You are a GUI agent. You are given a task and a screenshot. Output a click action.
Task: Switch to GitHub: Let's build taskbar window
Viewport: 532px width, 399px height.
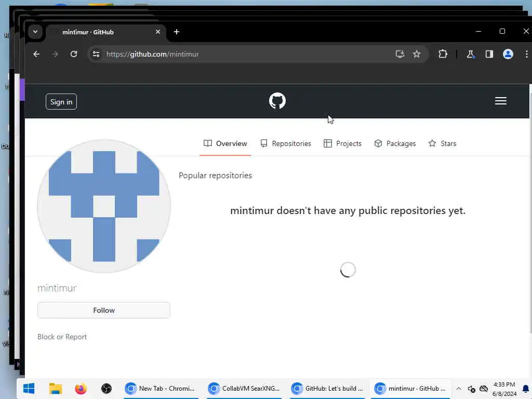pyautogui.click(x=327, y=389)
